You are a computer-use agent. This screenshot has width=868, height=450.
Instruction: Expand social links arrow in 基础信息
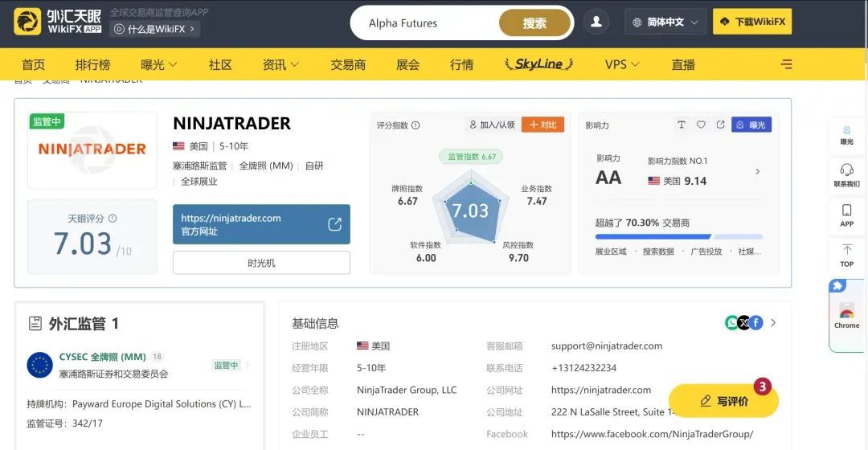pyautogui.click(x=773, y=323)
